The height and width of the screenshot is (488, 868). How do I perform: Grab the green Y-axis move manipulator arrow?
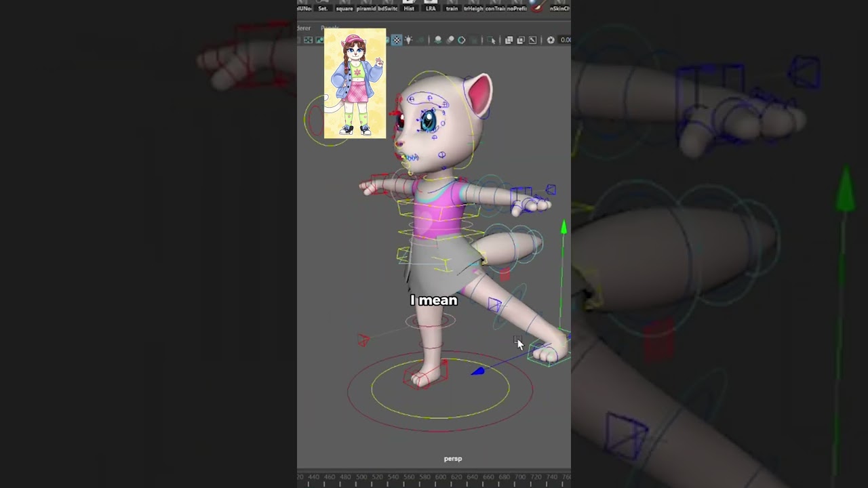point(564,228)
